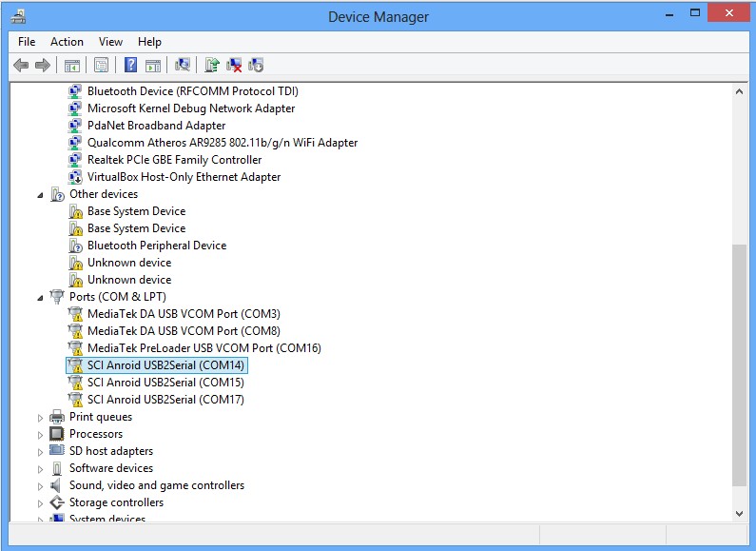Click the Processors chip icon
Image resolution: width=756 pixels, height=551 pixels.
point(57,434)
